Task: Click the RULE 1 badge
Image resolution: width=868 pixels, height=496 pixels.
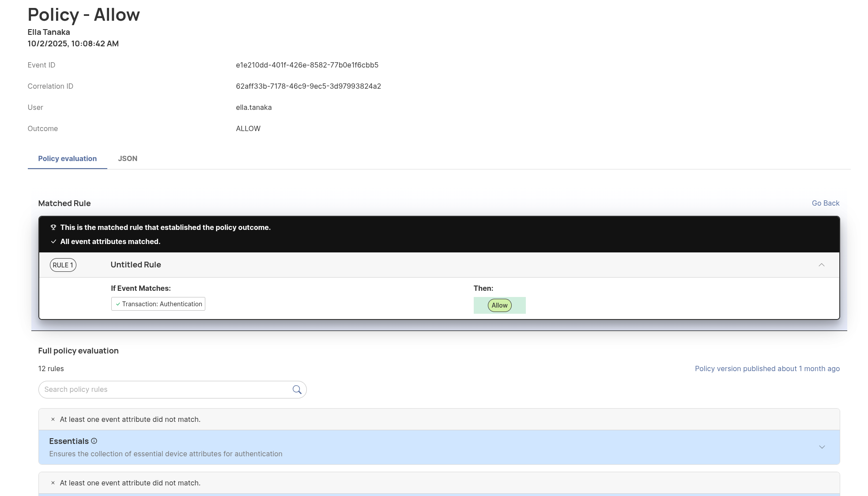Action: pos(63,265)
